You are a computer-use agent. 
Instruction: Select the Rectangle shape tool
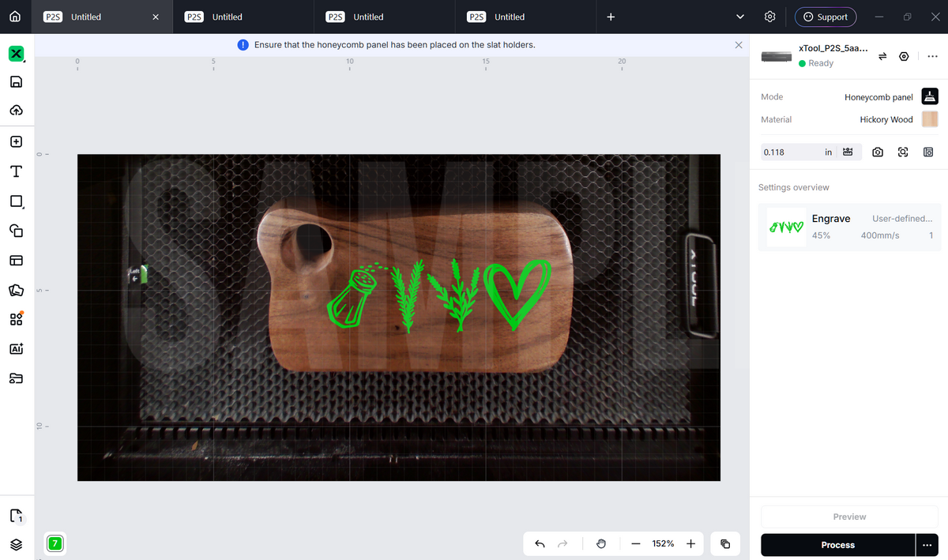tap(16, 201)
